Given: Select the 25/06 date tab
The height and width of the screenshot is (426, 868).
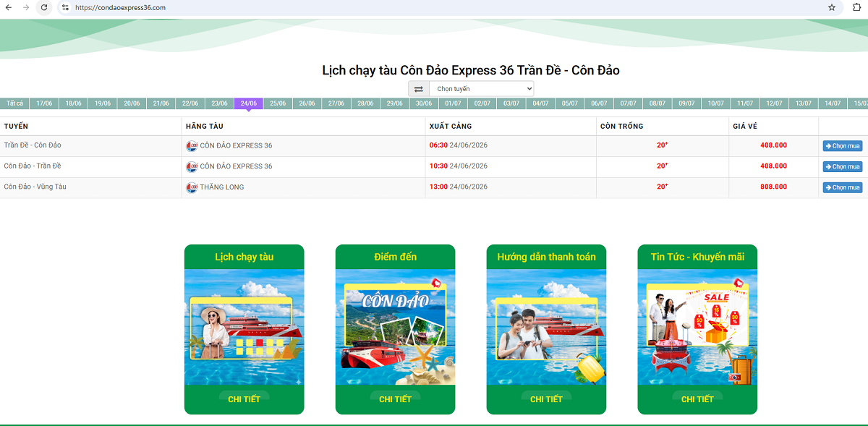Looking at the screenshot, I should (278, 103).
